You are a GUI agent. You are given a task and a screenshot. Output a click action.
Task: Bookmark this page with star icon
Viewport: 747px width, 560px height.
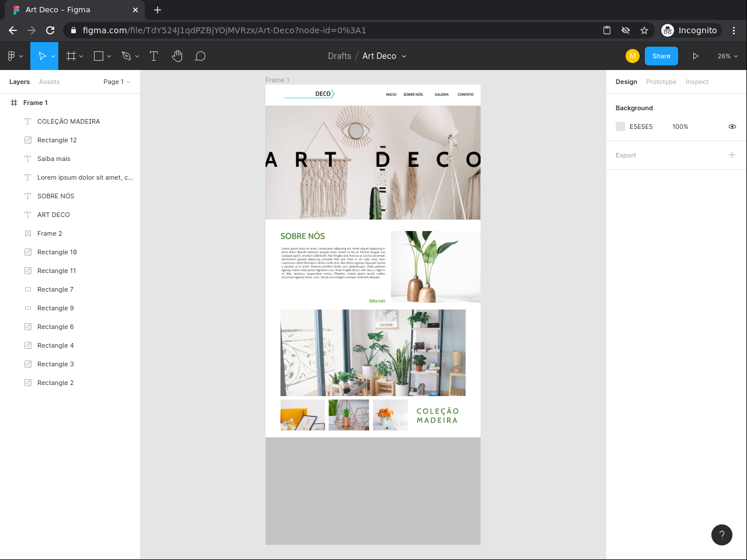point(644,30)
